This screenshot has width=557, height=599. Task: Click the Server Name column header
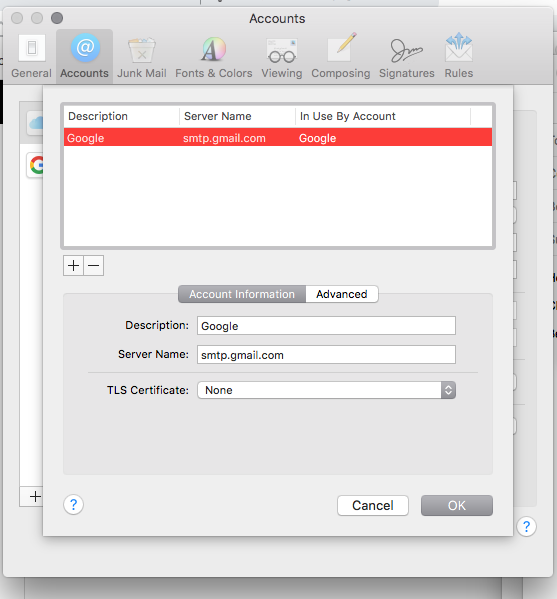click(x=237, y=116)
